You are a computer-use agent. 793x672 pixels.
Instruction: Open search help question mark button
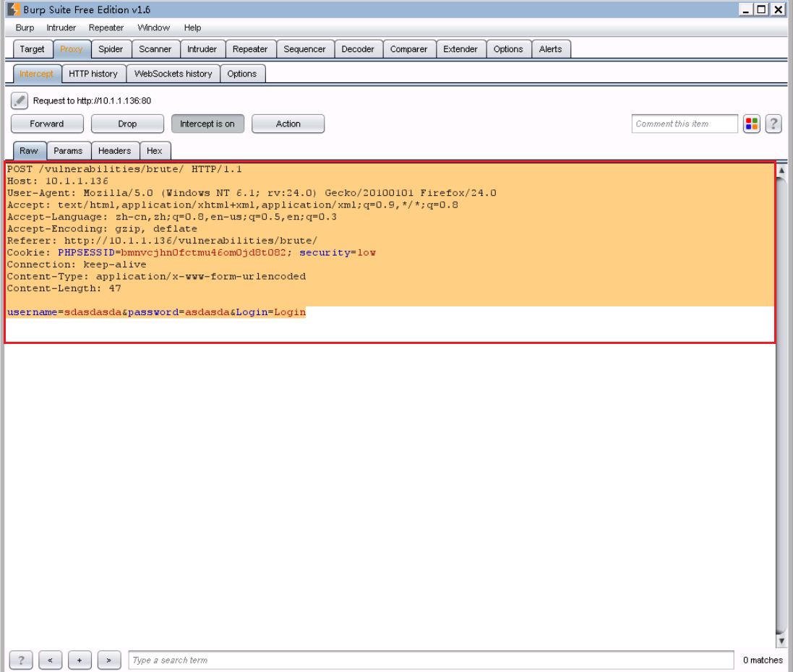point(21,660)
